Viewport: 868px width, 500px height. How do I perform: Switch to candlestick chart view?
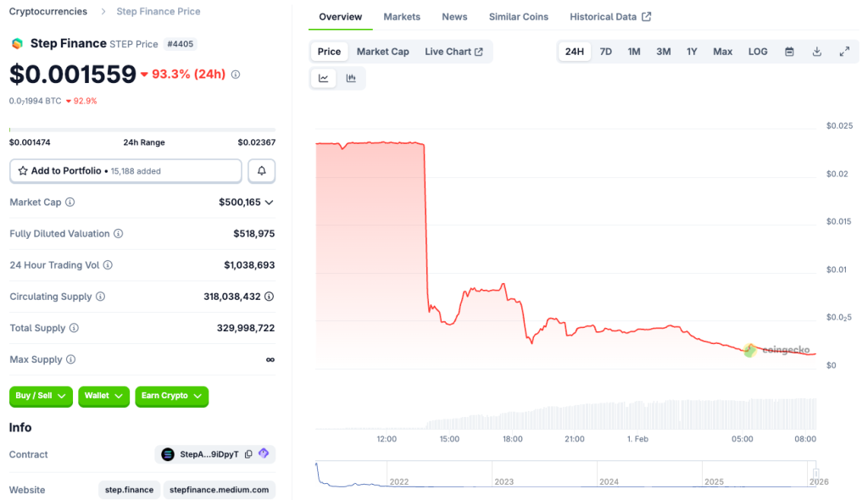(x=351, y=77)
